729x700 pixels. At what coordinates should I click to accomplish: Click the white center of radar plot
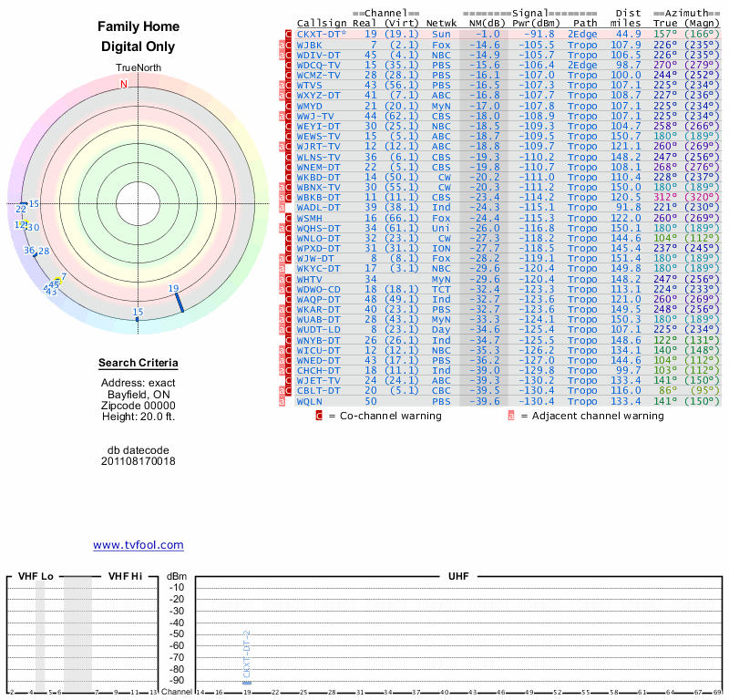(x=139, y=202)
